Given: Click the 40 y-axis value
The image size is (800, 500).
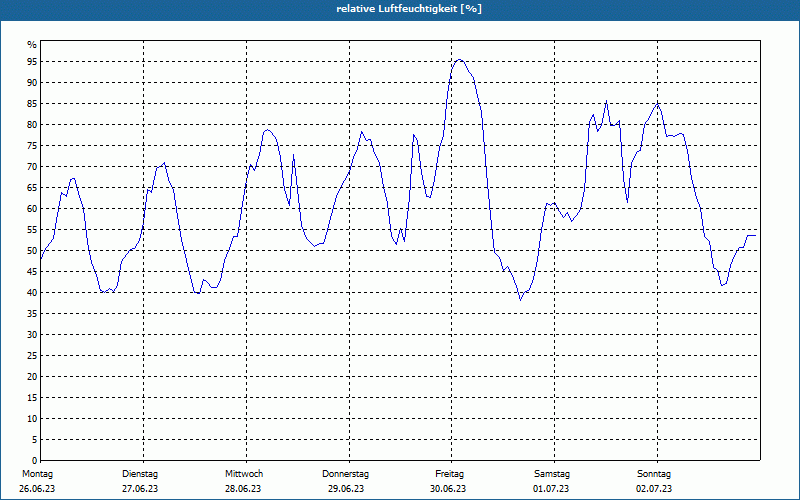Looking at the screenshot, I should 32,293.
